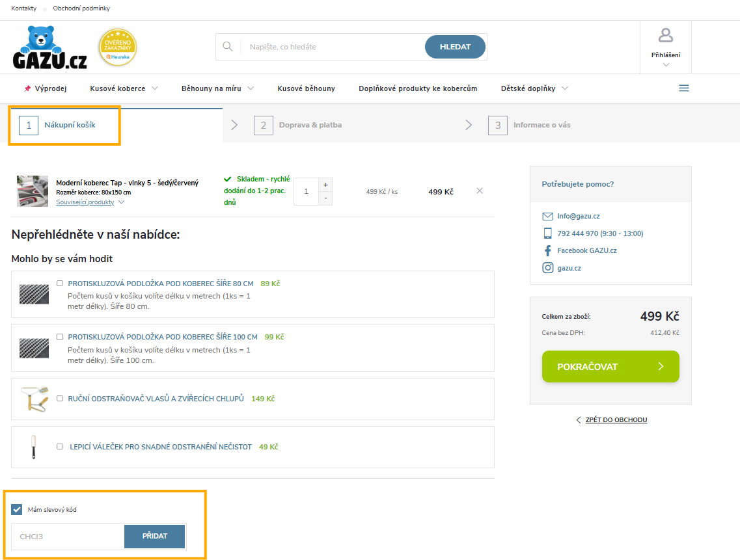
Task: Click the Facebook GAZU.cz icon
Action: (x=547, y=250)
